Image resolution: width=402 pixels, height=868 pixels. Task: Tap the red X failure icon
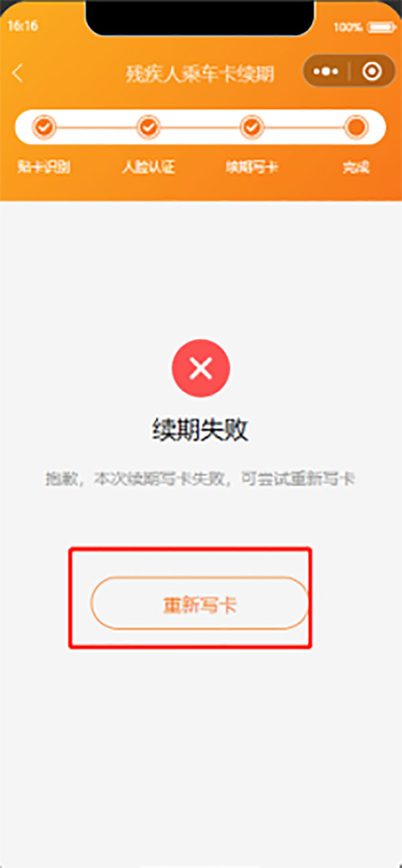[x=201, y=368]
